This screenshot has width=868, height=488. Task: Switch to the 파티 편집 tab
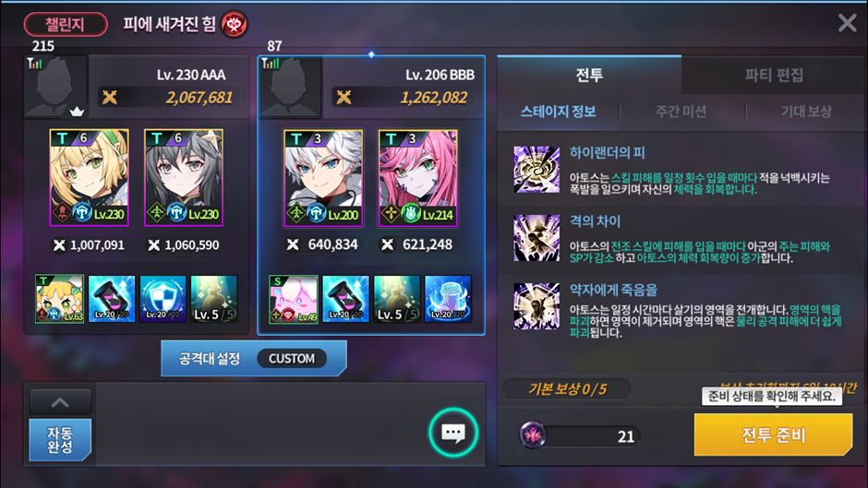[774, 75]
